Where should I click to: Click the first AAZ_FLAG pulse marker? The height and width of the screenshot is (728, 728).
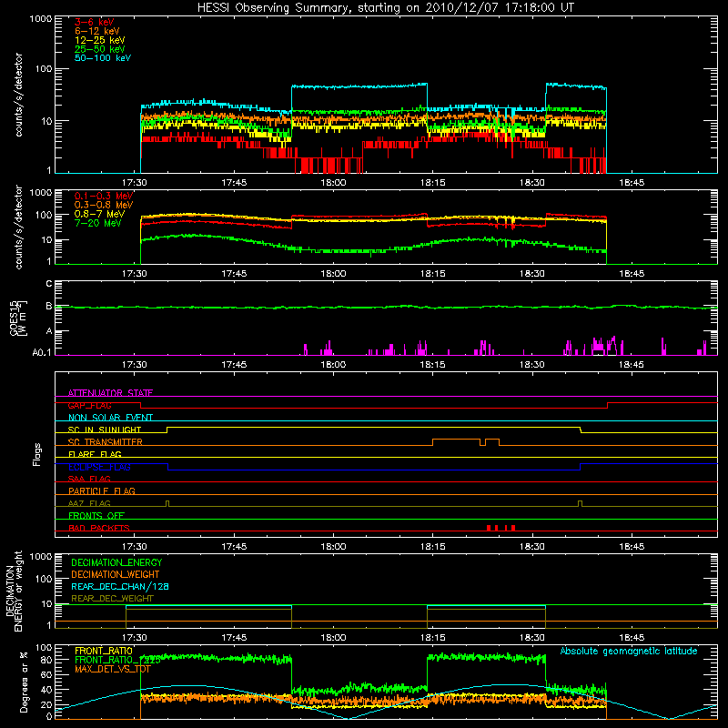167,503
